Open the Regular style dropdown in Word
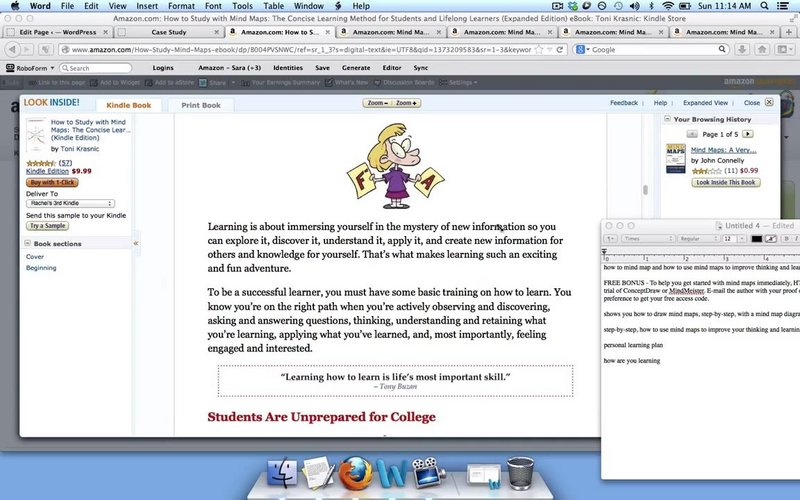800x500 pixels. [698, 239]
